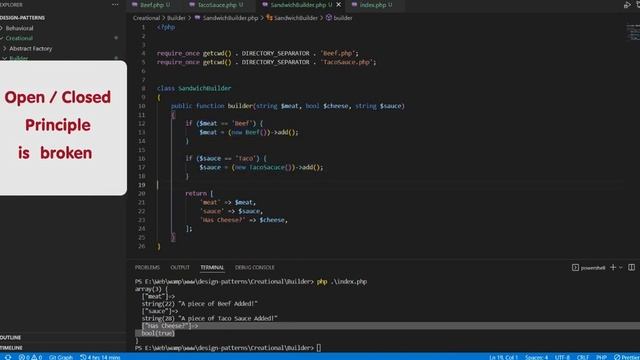Click the PHP file icon on index.php tab

(x=354, y=5)
